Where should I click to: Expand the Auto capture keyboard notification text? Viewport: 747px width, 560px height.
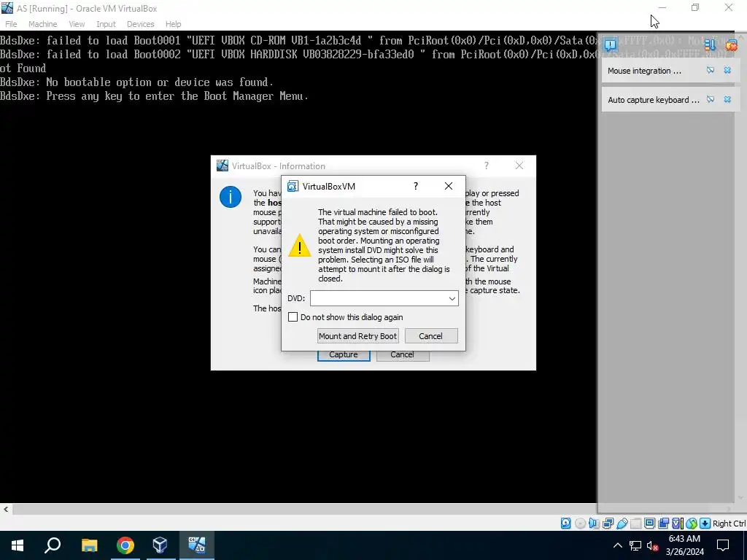[653, 99]
